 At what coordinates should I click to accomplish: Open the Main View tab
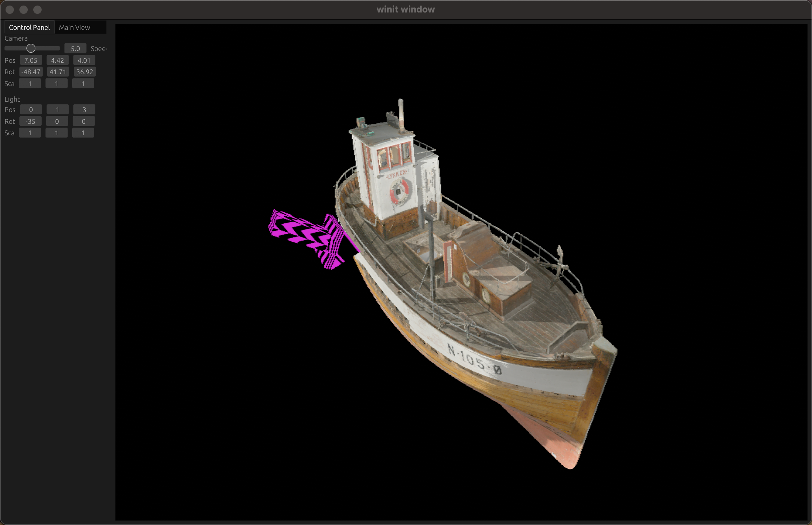coord(74,27)
